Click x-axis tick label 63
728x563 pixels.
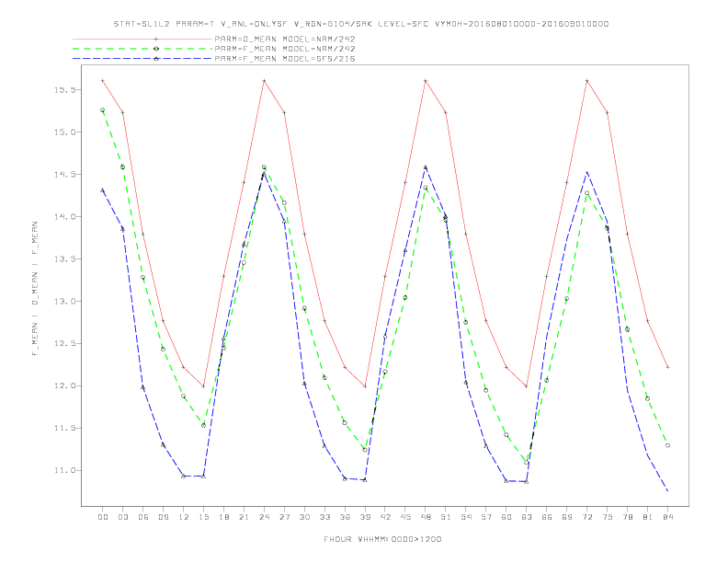[527, 517]
